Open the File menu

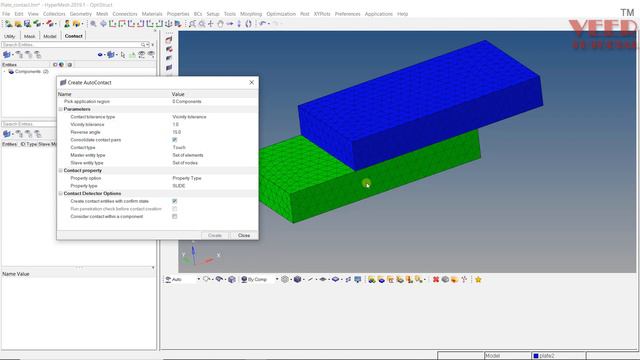click(x=6, y=14)
